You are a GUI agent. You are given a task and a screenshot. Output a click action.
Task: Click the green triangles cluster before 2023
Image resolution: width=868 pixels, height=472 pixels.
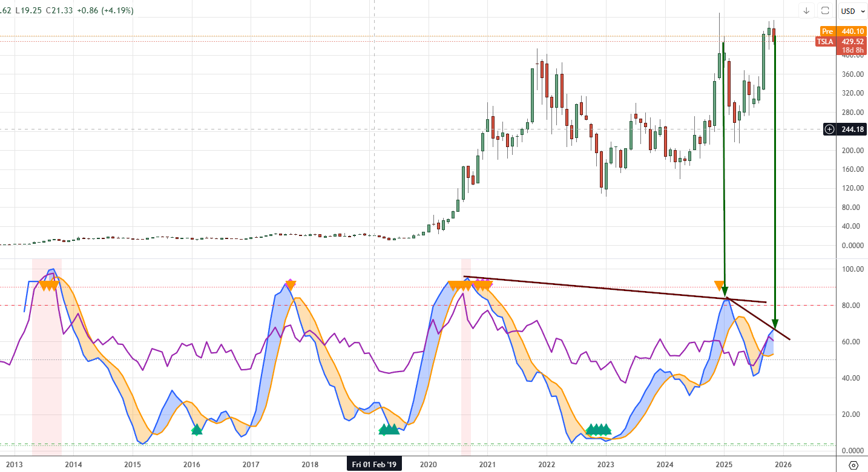click(x=599, y=430)
